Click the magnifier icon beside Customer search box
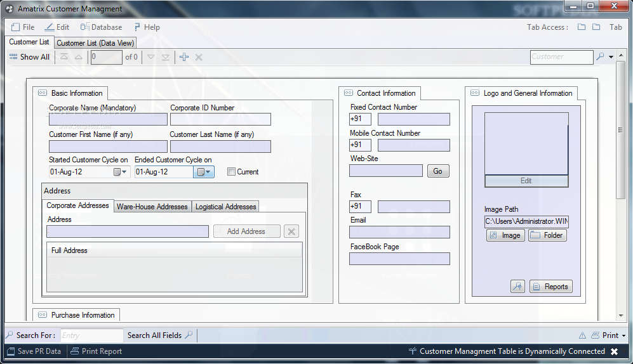This screenshot has height=364, width=633. click(x=600, y=56)
